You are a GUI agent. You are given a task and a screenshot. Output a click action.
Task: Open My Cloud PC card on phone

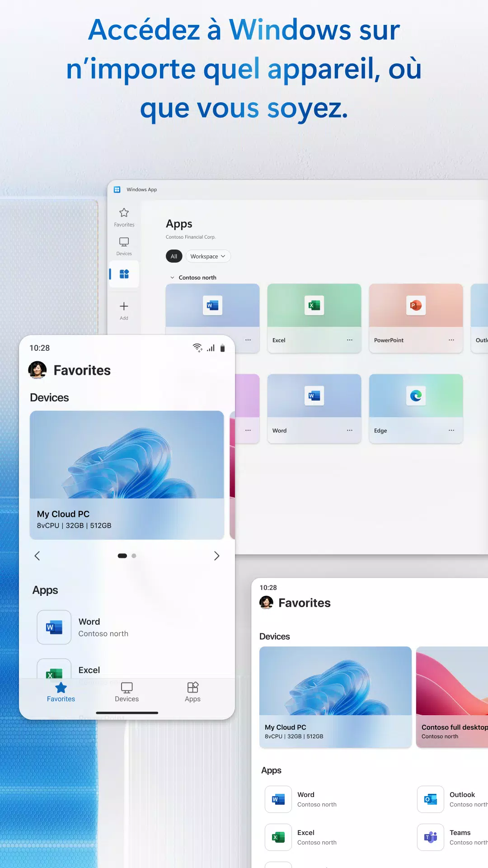click(x=127, y=475)
